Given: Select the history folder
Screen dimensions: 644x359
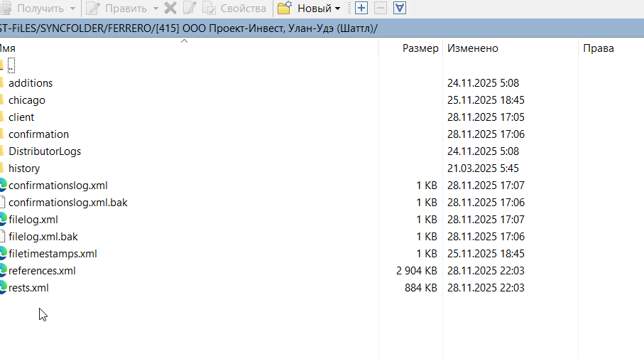Looking at the screenshot, I should pos(24,168).
